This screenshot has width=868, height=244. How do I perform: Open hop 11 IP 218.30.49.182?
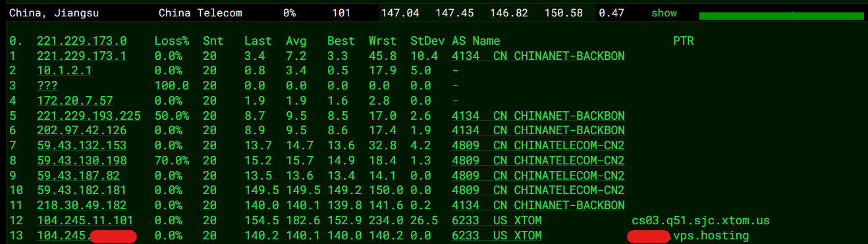coord(82,205)
